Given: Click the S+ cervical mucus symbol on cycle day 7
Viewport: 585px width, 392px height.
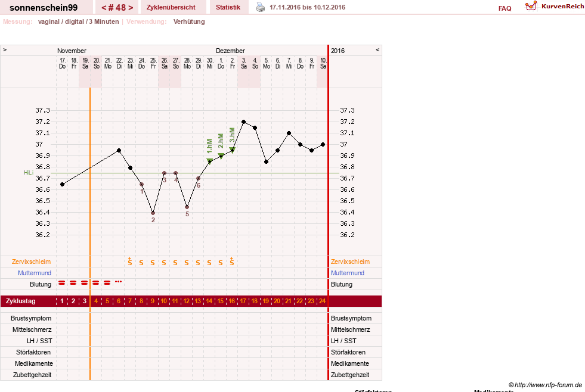Looking at the screenshot, I should click(x=130, y=262).
